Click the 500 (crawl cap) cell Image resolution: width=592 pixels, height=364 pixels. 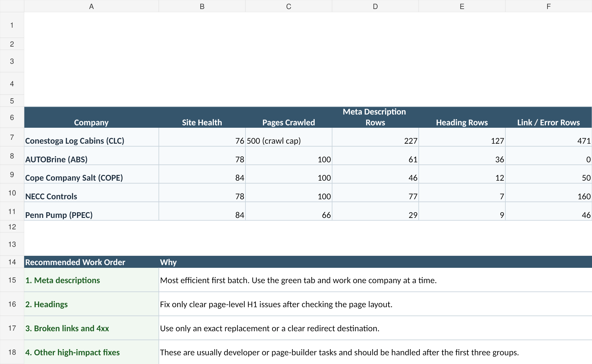click(289, 137)
